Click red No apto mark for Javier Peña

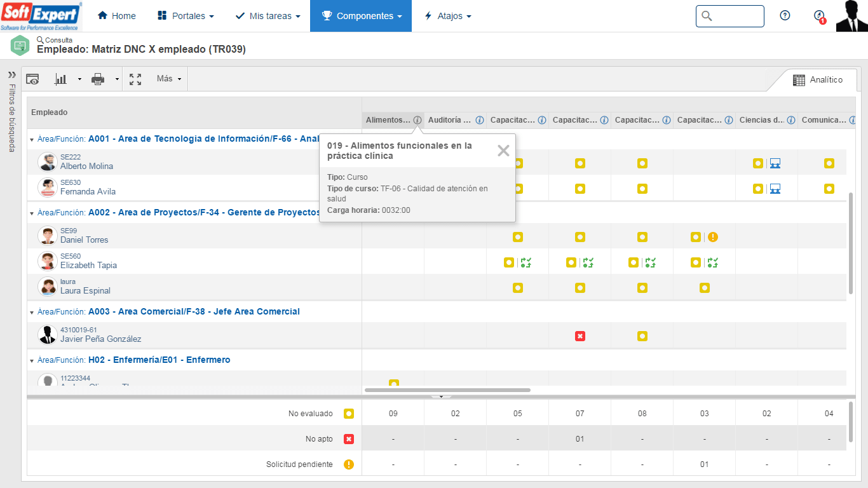click(580, 336)
